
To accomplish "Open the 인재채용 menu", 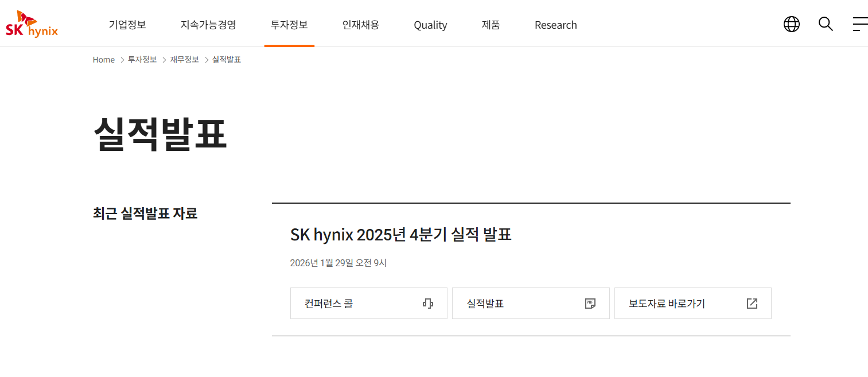I will tap(361, 25).
